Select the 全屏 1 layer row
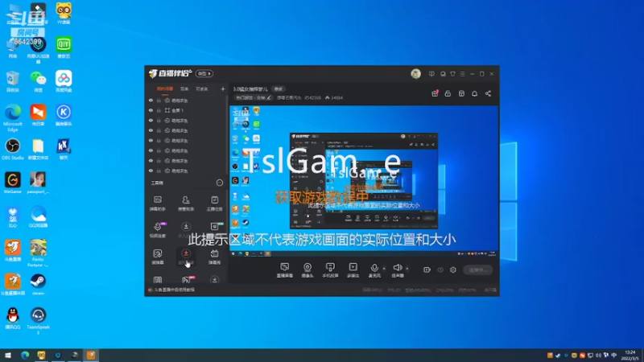Viewport: 644px width, 362px height. (x=186, y=110)
